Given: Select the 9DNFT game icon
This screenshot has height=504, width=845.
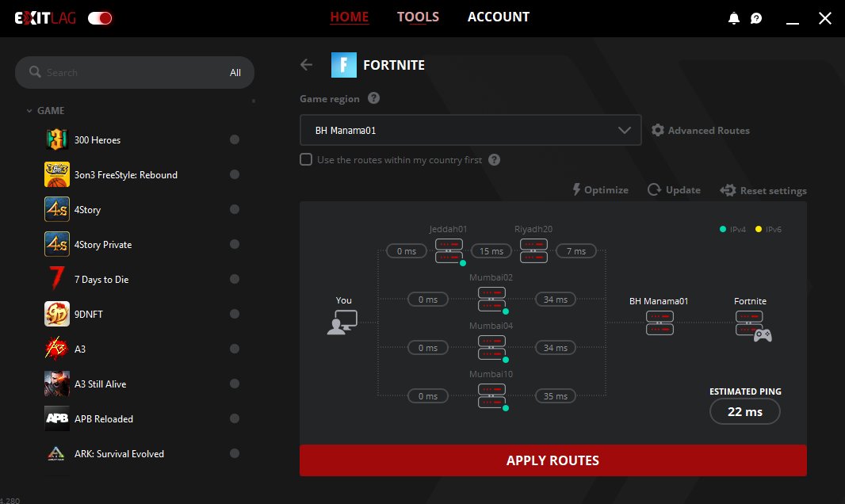Looking at the screenshot, I should pos(56,314).
